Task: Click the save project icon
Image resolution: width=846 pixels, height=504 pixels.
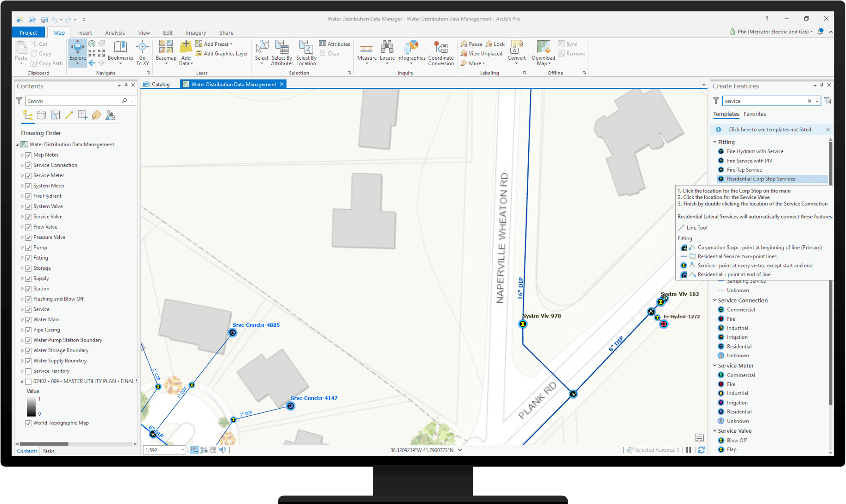Action: pos(44,19)
